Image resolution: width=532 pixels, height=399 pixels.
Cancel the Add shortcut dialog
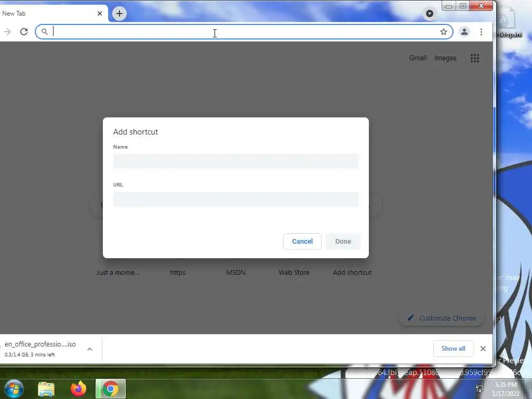pos(302,242)
